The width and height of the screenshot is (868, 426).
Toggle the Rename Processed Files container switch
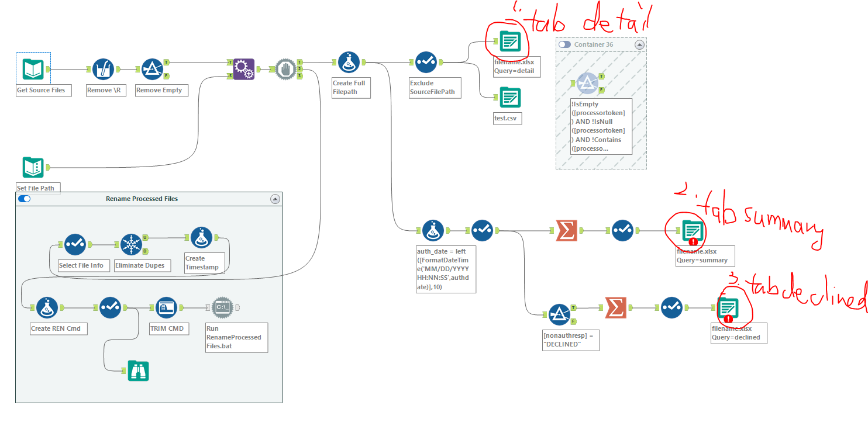click(24, 199)
